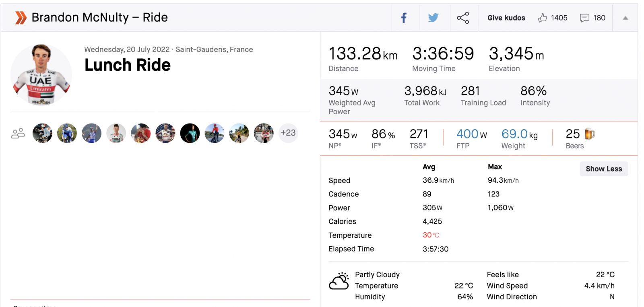
Task: Click the date and location line
Action: coord(169,49)
